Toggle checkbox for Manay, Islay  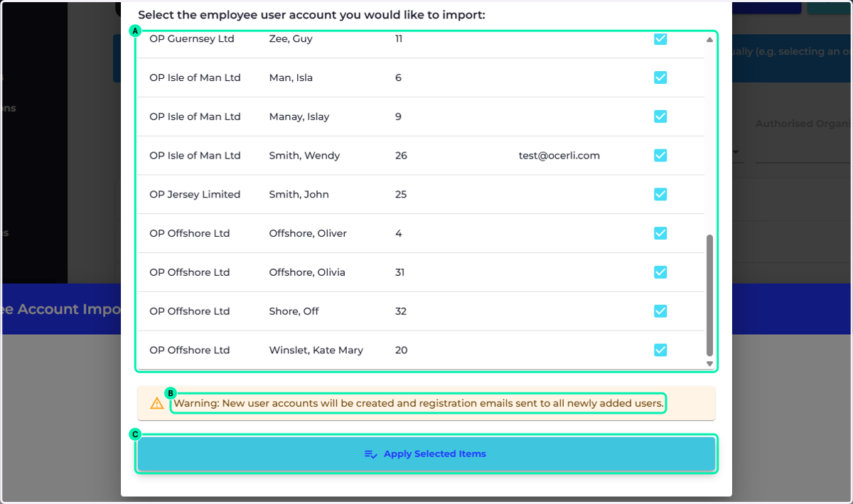660,117
